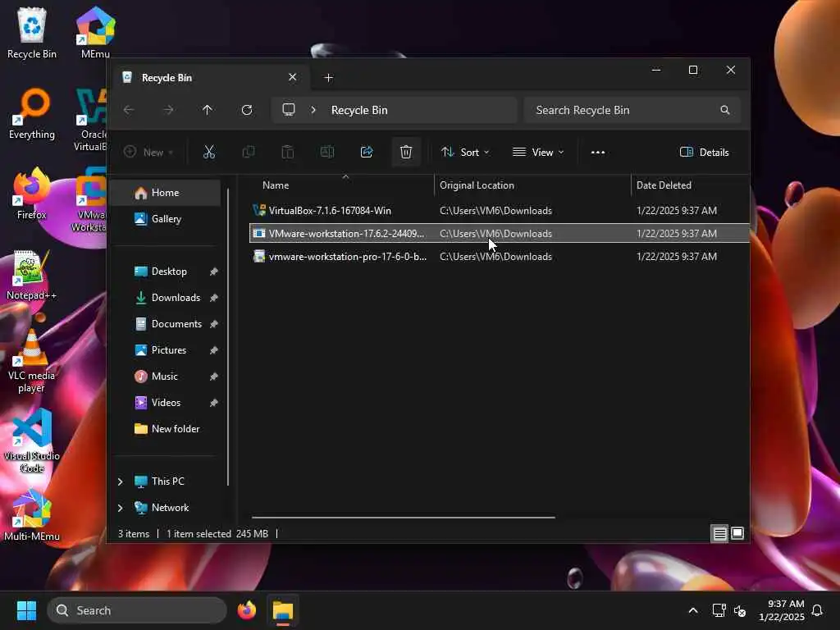The image size is (840, 630).
Task: Click File Explorer icon in the taskbar
Action: pyautogui.click(x=283, y=610)
